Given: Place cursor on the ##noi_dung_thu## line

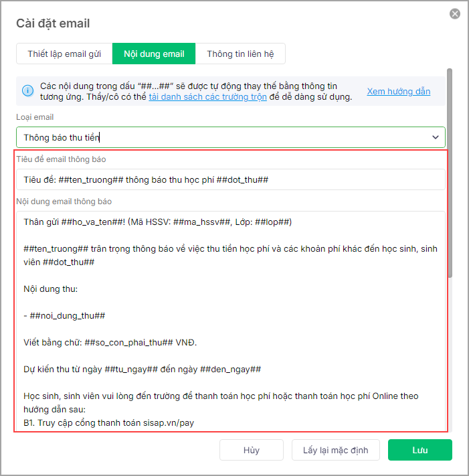Looking at the screenshot, I should pyautogui.click(x=64, y=315).
